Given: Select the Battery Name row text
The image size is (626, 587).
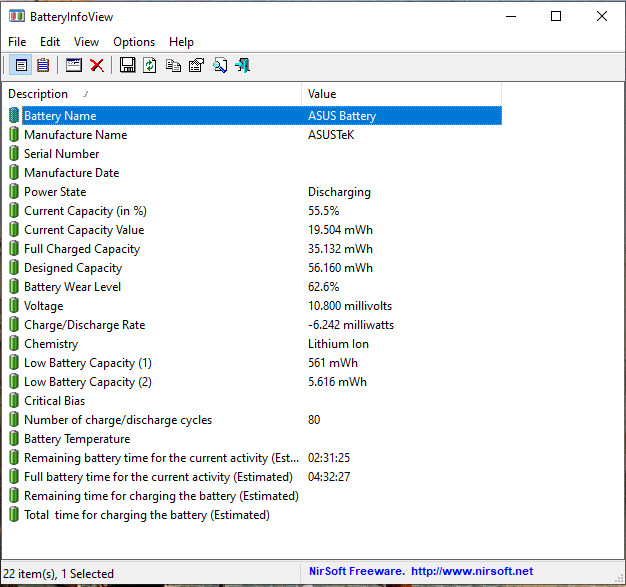Looking at the screenshot, I should coord(60,116).
